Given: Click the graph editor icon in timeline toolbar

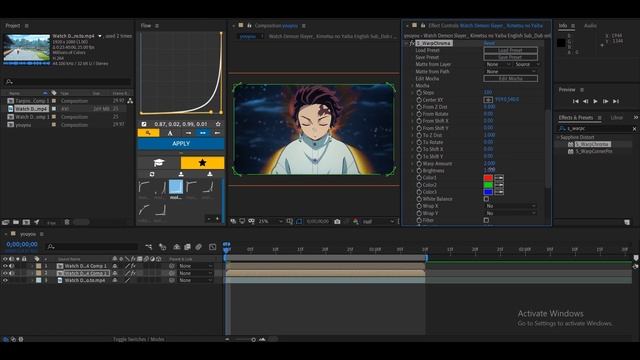Looking at the screenshot, I should point(212,247).
